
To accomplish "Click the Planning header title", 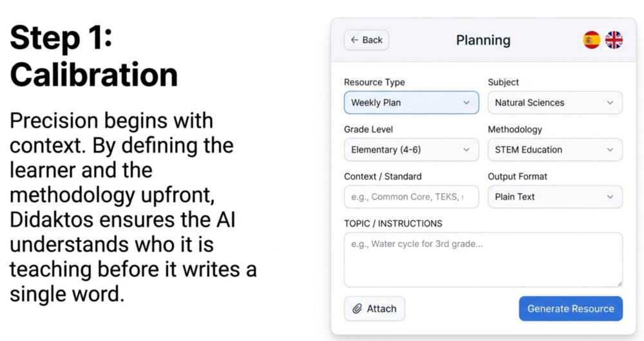I will 483,40.
